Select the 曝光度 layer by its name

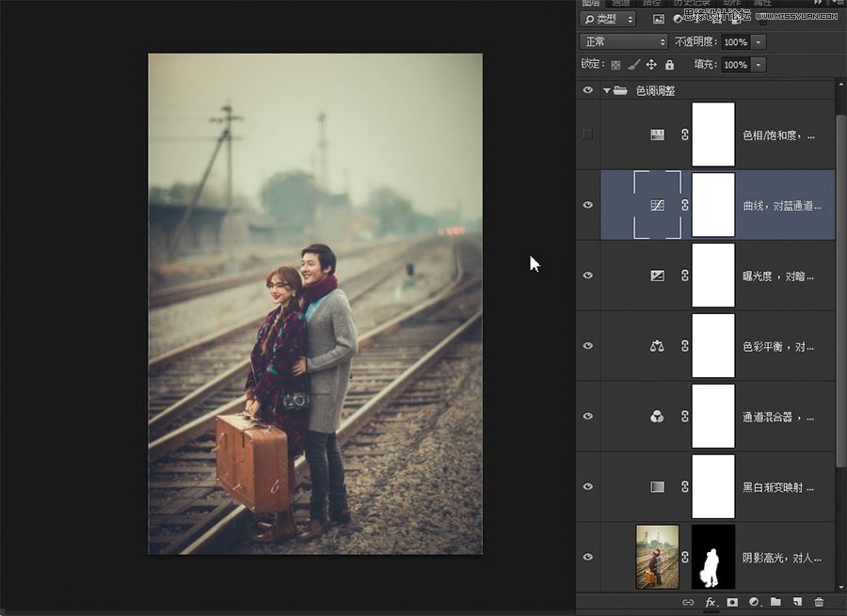point(778,276)
